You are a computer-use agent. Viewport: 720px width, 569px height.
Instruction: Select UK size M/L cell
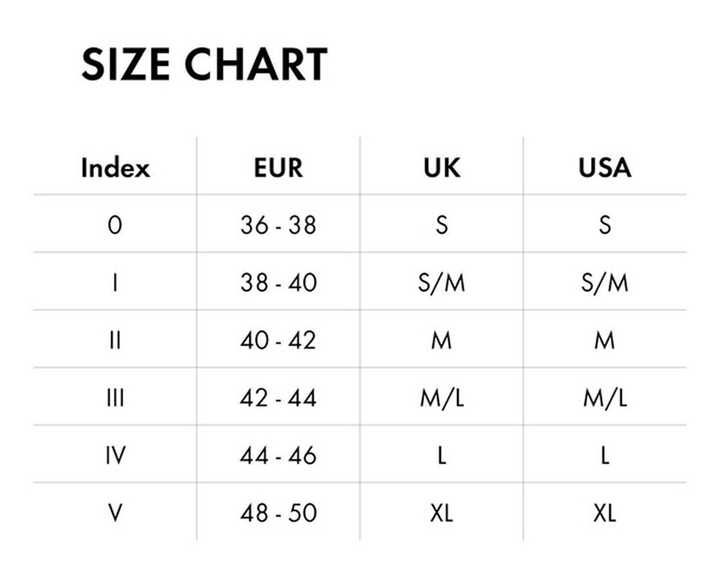point(441,398)
